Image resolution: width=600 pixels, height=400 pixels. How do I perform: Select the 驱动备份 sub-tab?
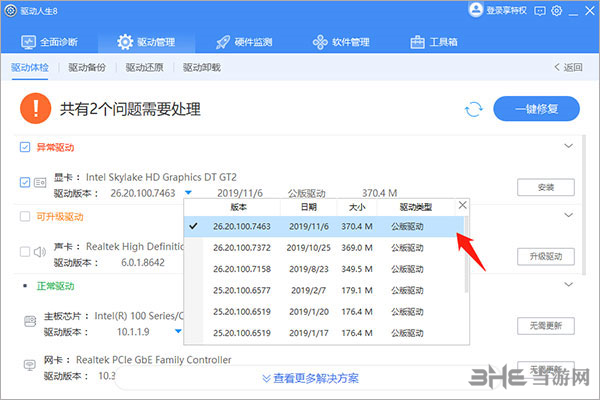pyautogui.click(x=87, y=68)
